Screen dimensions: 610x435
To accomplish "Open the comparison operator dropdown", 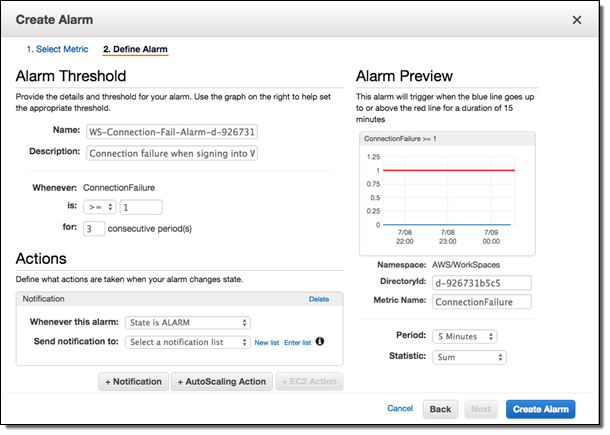I will (x=99, y=208).
